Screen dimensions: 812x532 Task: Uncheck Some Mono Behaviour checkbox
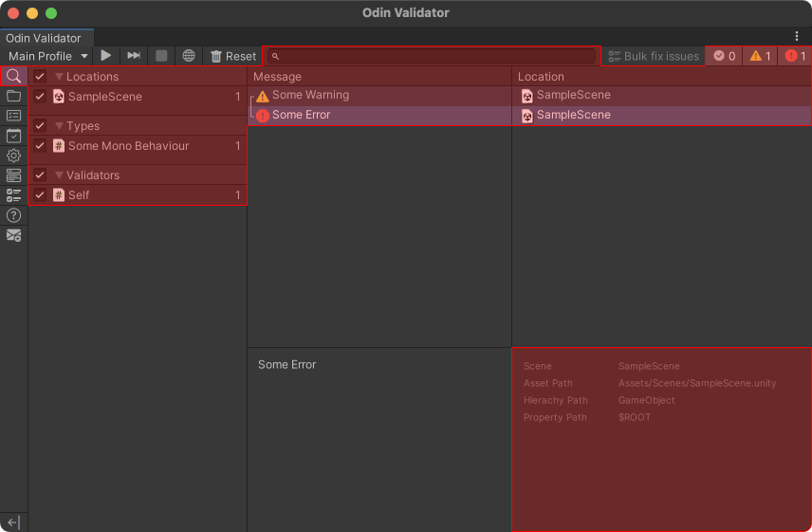[x=40, y=146]
